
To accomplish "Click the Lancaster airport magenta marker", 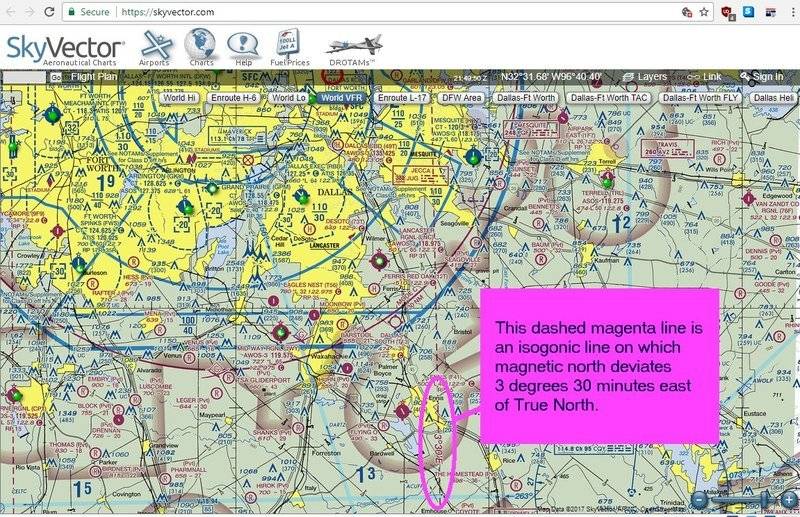I will pyautogui.click(x=379, y=261).
